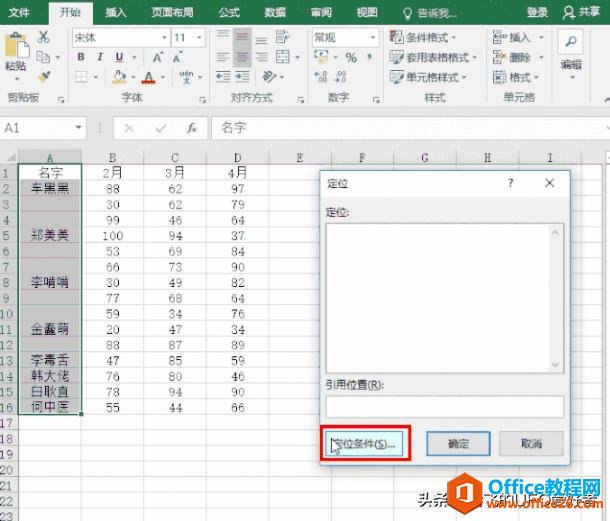
Task: Switch to the 视图 View tab
Action: 367,12
